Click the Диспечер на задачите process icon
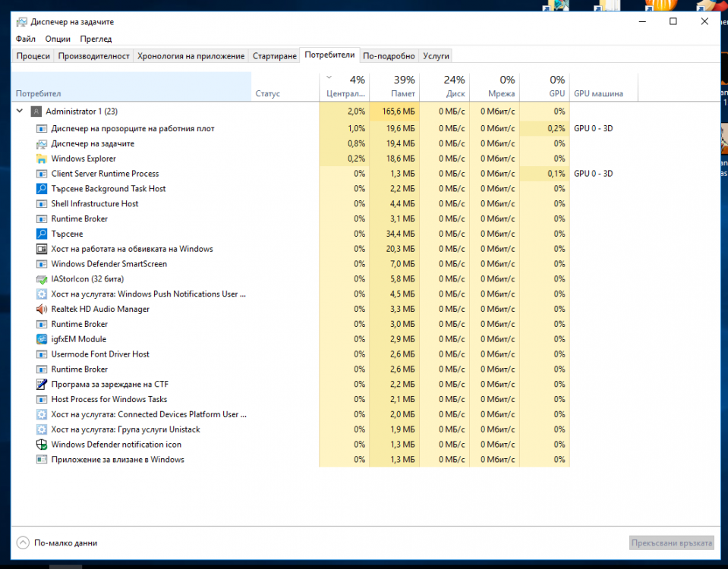The width and height of the screenshot is (728, 569). [x=42, y=144]
